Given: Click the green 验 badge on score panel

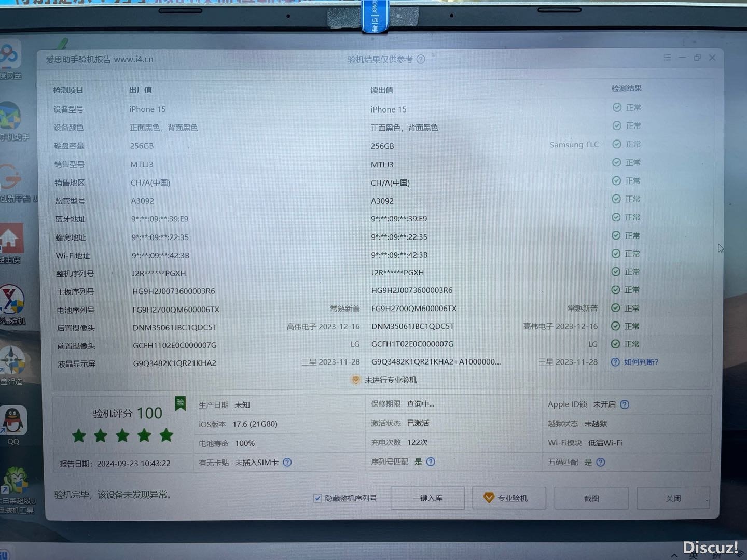Looking at the screenshot, I should click(x=181, y=403).
